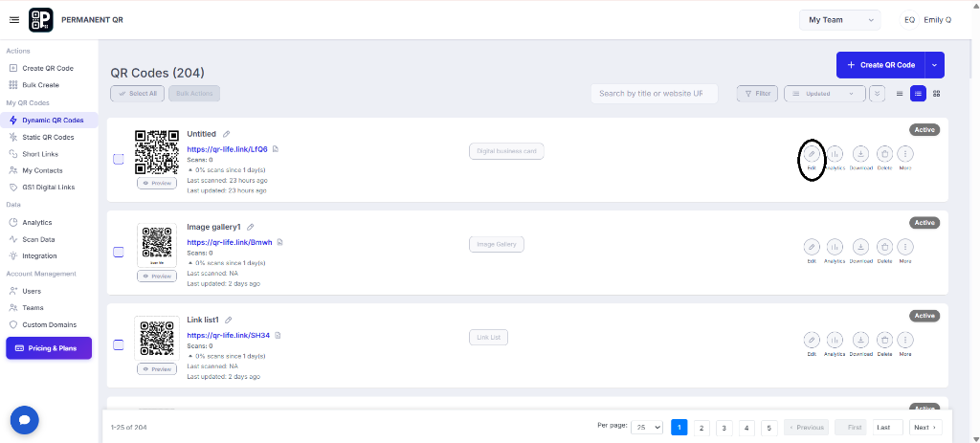The image size is (980, 443).
Task: Delete the Image gallery1 QR code
Action: (x=884, y=247)
